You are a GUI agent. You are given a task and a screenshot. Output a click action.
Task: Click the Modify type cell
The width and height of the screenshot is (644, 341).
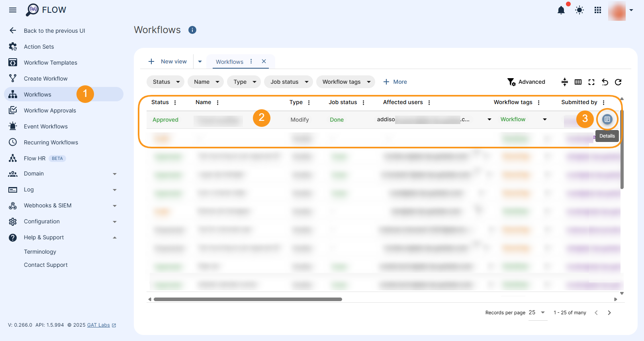[x=299, y=120]
